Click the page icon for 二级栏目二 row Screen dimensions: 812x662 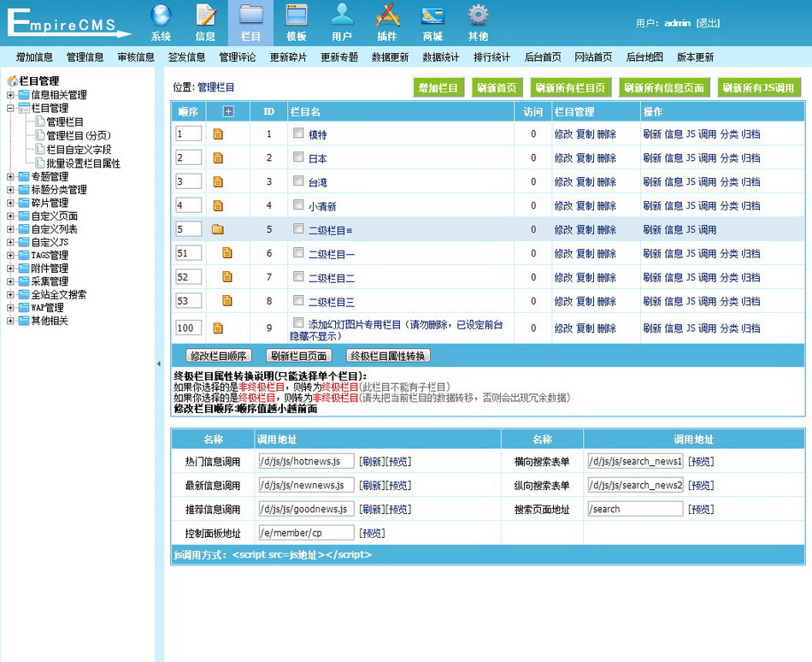[x=227, y=276]
